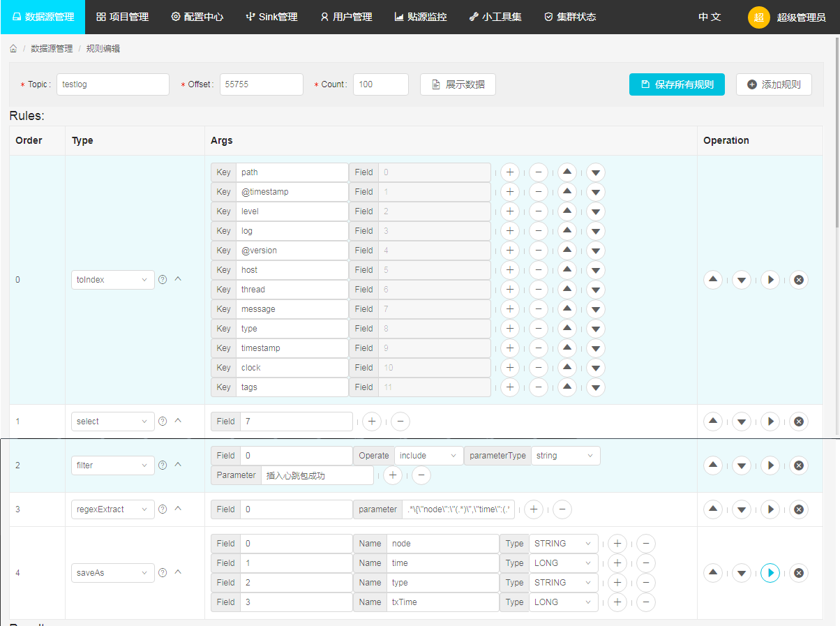Click the 添加规则 button

pos(774,84)
